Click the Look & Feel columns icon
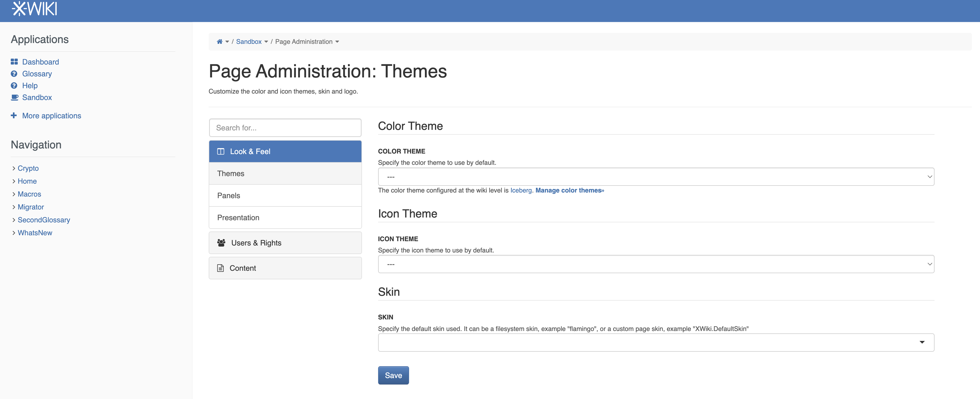Image resolution: width=980 pixels, height=399 pixels. click(x=221, y=151)
